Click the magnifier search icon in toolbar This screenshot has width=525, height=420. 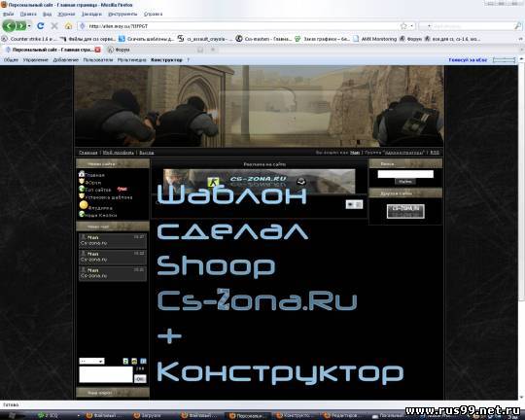[517, 26]
